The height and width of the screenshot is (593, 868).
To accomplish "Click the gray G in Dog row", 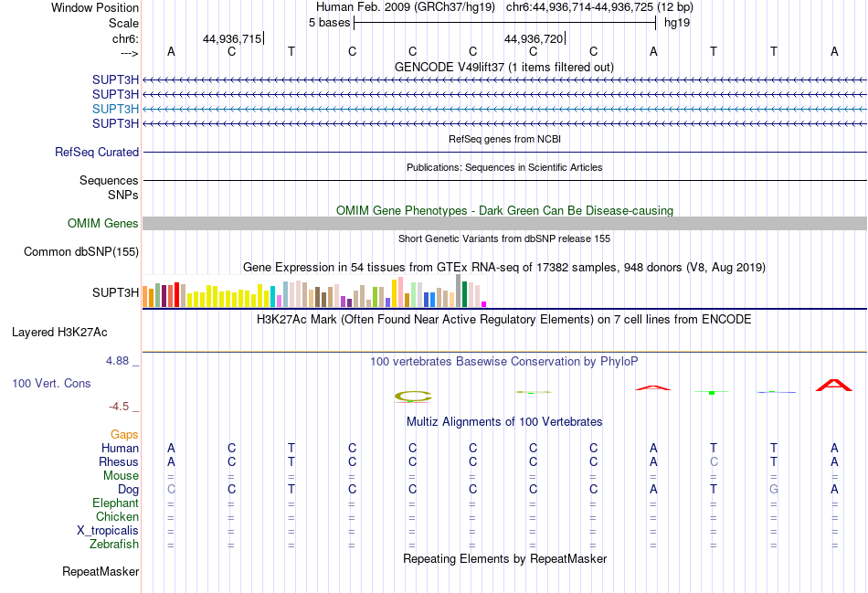I will [x=774, y=490].
